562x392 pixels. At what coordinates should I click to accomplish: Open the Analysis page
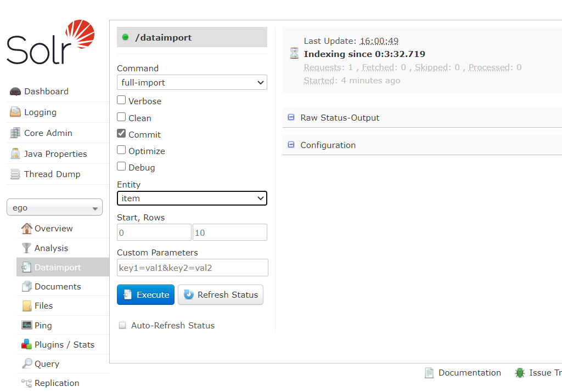pyautogui.click(x=51, y=248)
